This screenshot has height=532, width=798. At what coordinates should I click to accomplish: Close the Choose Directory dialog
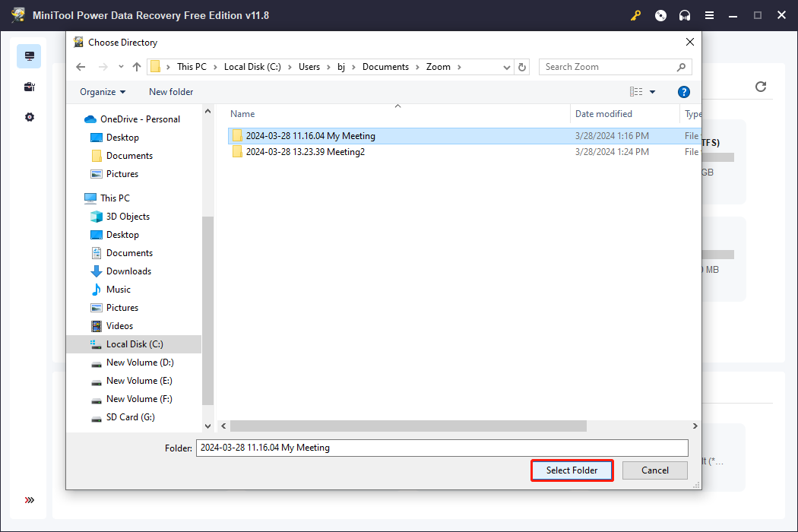click(x=689, y=43)
